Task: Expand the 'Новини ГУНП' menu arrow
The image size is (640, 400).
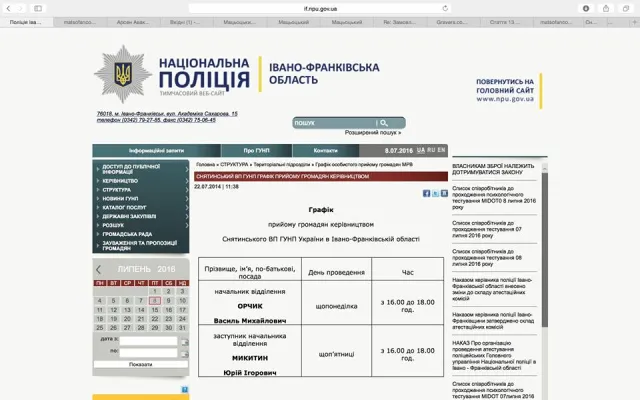Action: tap(187, 199)
